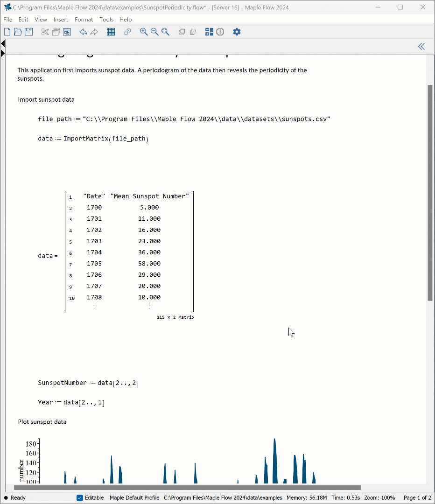The height and width of the screenshot is (504, 435).
Task: Open settings with the blue gear icon
Action: (x=237, y=32)
